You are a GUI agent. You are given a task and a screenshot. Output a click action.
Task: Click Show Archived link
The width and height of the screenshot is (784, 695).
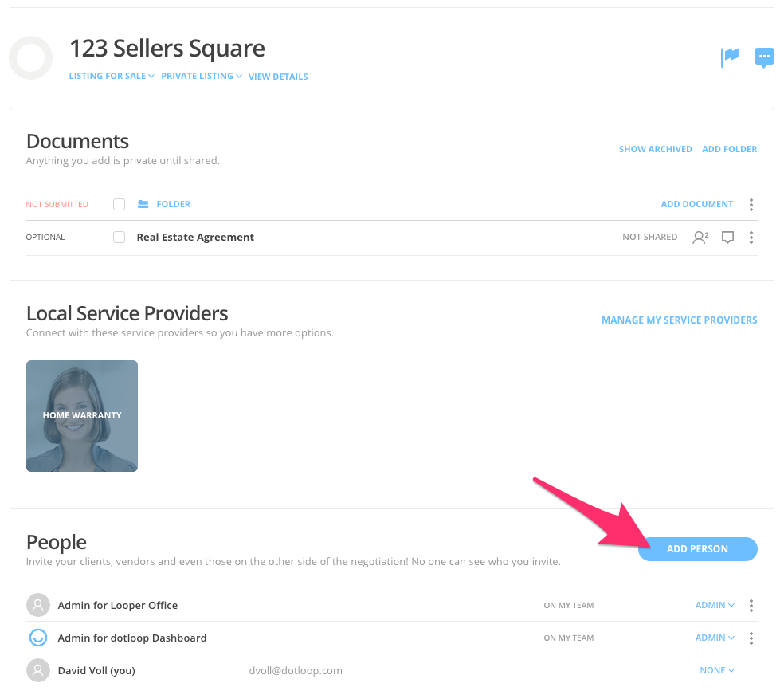point(656,149)
